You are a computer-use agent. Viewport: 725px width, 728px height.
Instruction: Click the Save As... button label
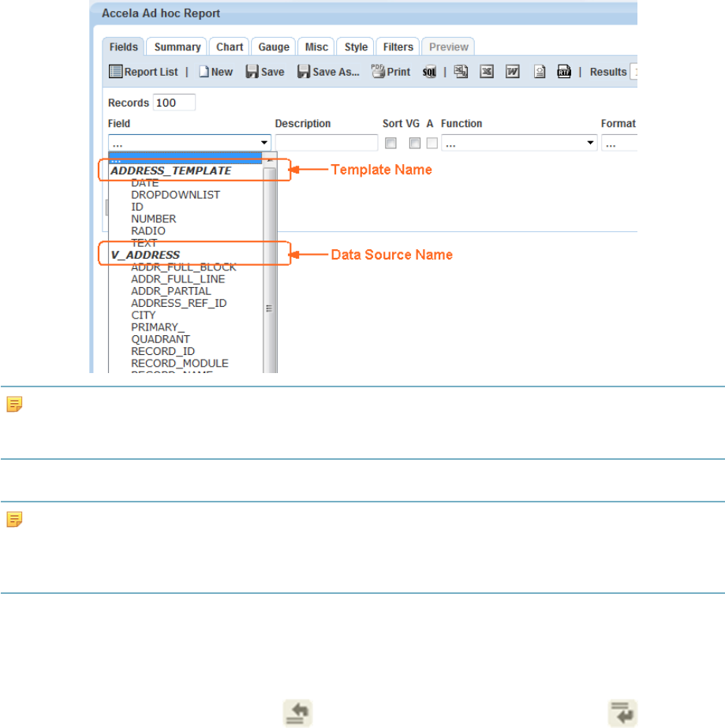pos(336,72)
